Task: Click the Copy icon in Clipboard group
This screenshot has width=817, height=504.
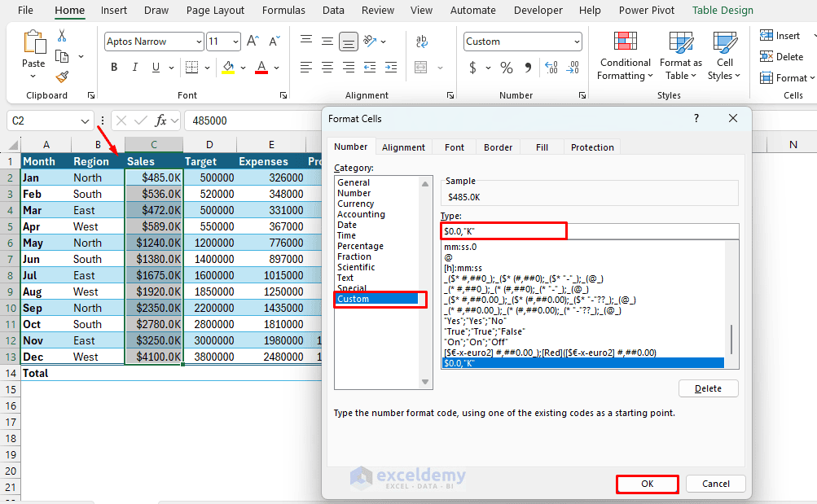Action: (62, 56)
